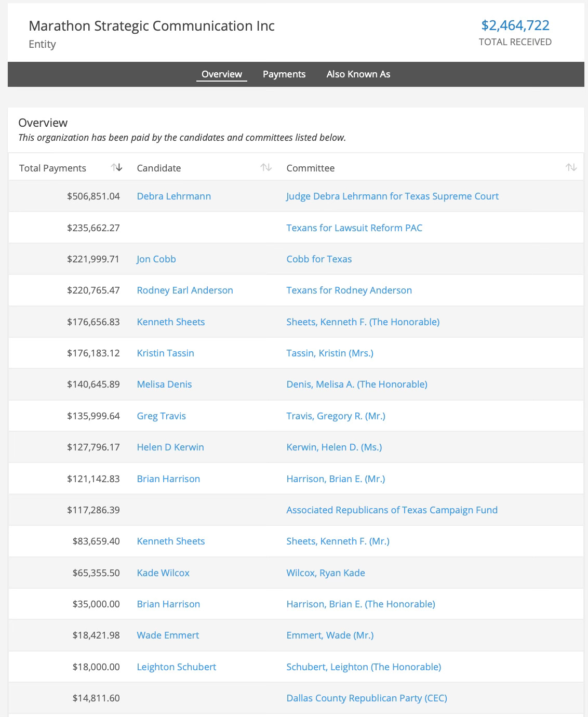Click the $235,662.27 payment amount
Viewport: 588px width, 717px height.
coord(93,228)
